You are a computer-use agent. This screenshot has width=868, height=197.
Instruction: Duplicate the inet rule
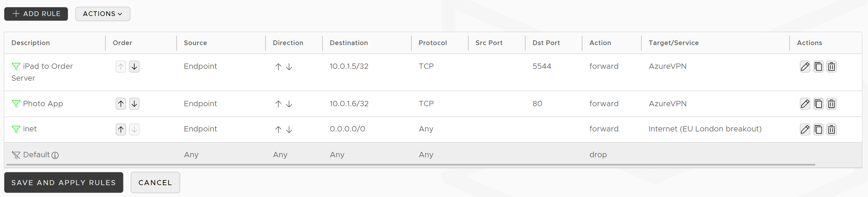(x=818, y=129)
